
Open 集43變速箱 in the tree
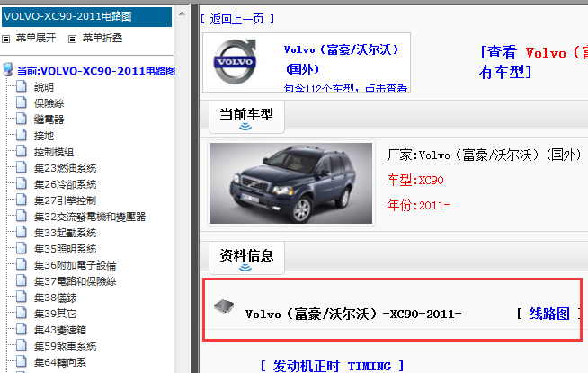click(60, 330)
